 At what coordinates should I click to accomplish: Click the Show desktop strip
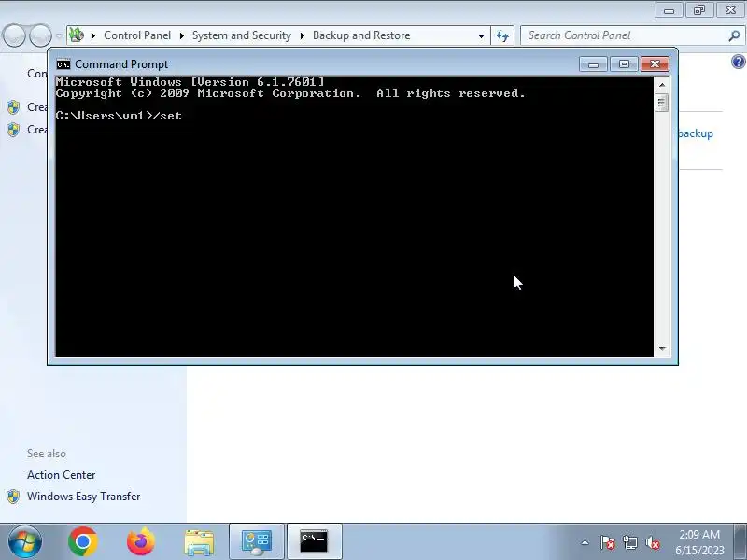(740, 542)
